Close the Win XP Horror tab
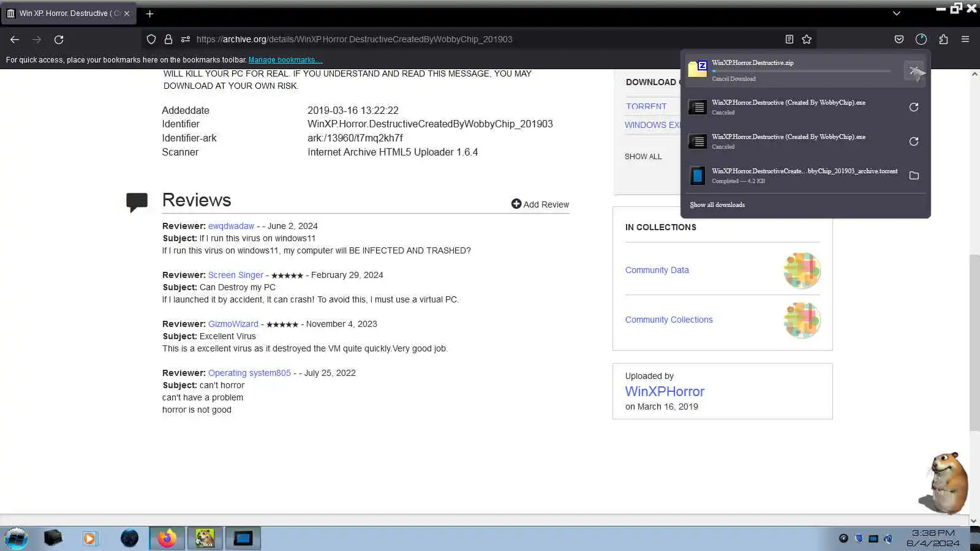The width and height of the screenshot is (980, 551). [x=127, y=13]
